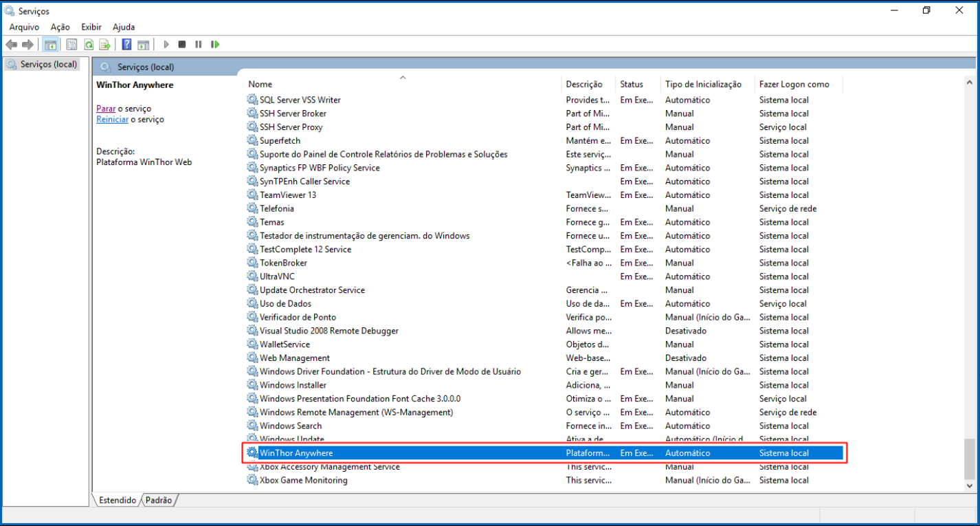
Task: Select the Xbox Accessory Management Service row
Action: [544, 467]
